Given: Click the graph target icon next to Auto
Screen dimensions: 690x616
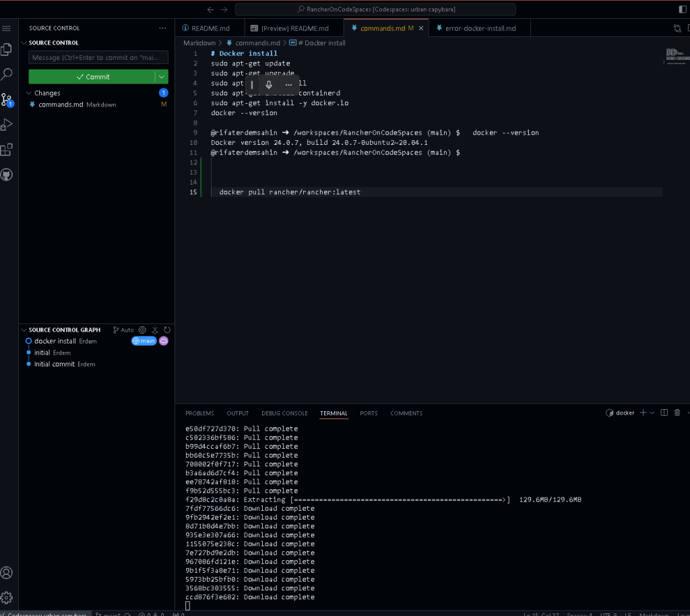Looking at the screenshot, I should (142, 330).
